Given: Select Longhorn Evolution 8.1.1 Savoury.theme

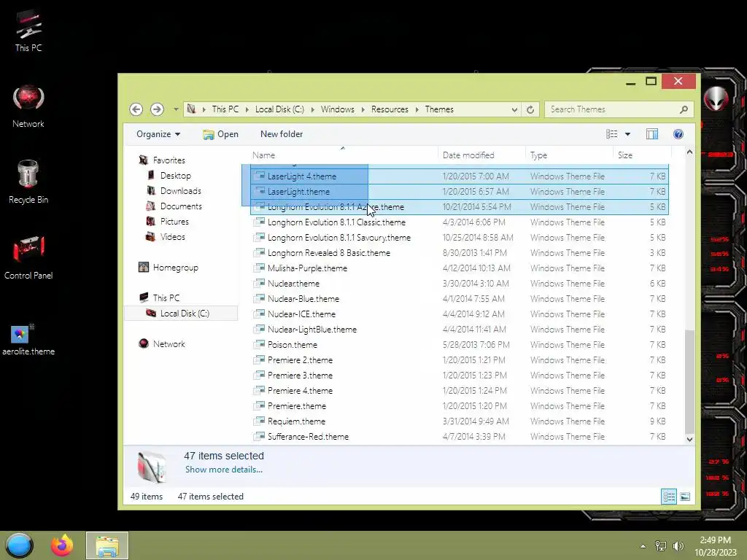Looking at the screenshot, I should pos(460,238).
